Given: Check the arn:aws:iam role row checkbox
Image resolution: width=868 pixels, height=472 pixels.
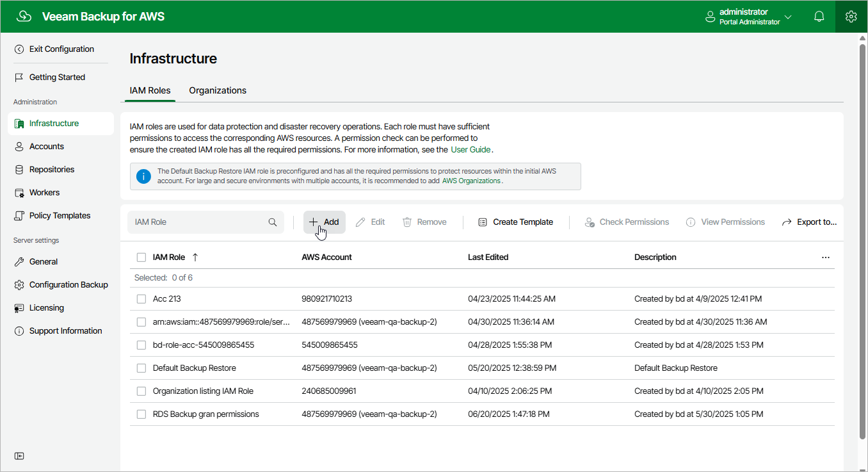Looking at the screenshot, I should (141, 322).
